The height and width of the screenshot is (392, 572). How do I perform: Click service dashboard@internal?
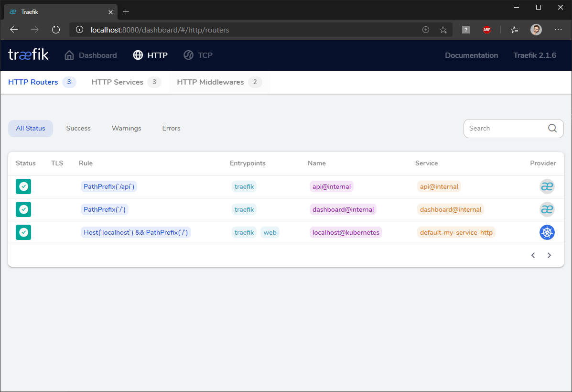tap(451, 209)
